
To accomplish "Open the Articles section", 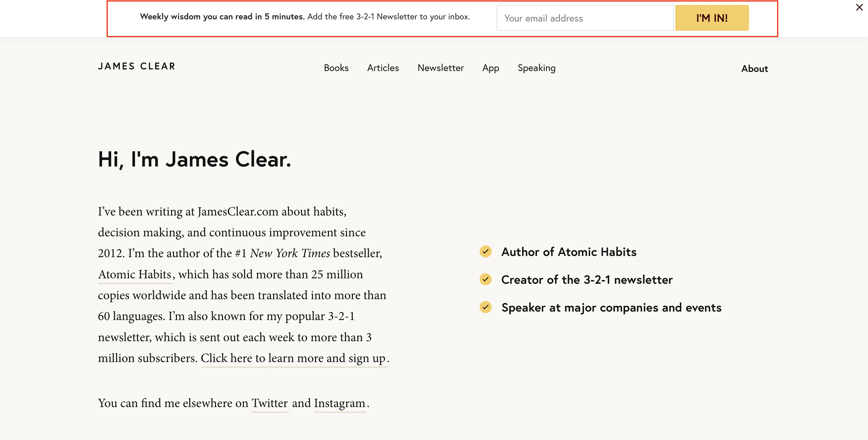I will pos(383,68).
